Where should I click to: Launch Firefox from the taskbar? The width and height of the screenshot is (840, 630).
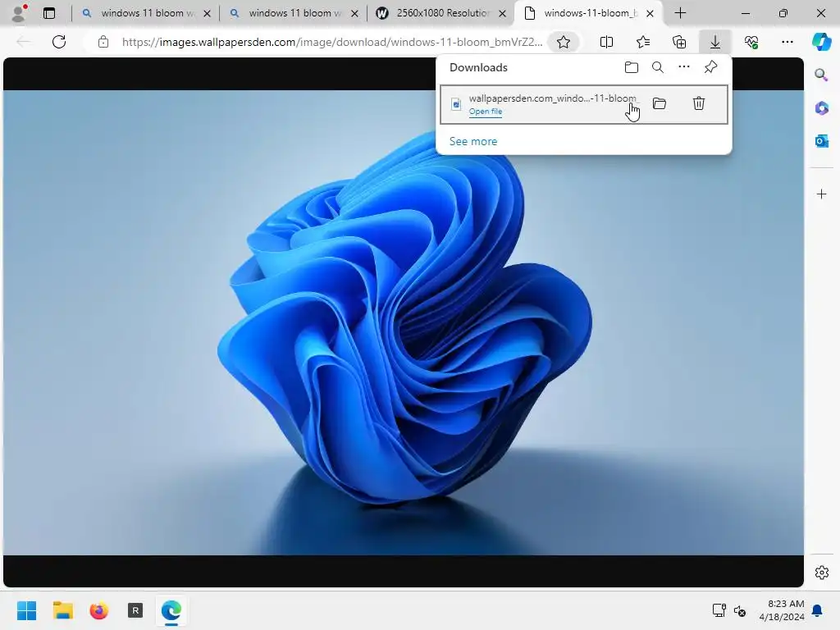pos(99,610)
